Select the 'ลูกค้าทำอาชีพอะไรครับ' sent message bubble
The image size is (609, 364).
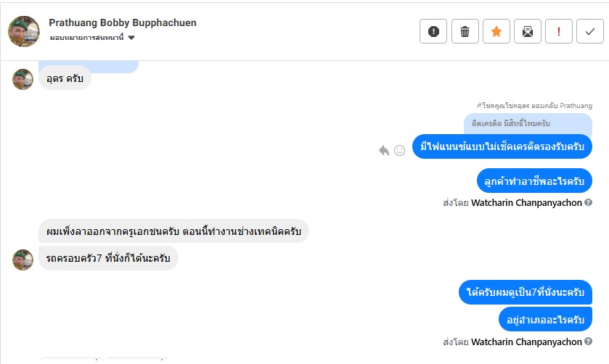(534, 181)
